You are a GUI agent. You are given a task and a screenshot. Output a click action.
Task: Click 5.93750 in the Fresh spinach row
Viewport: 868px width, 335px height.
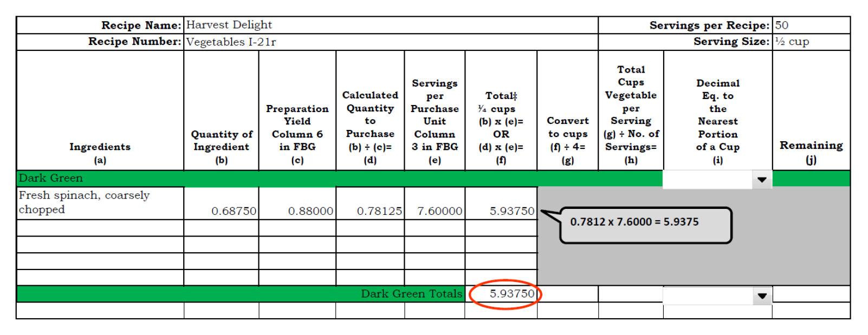click(512, 211)
